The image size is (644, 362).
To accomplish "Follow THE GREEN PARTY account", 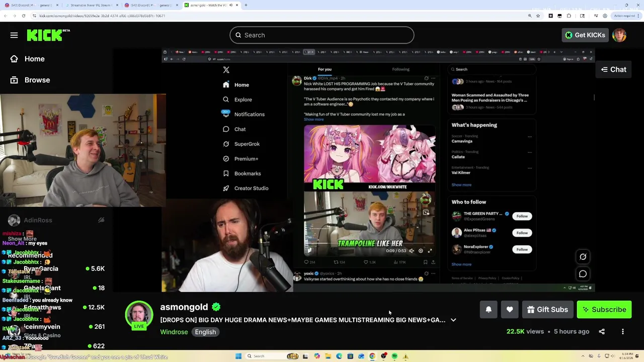I will pyautogui.click(x=522, y=216).
